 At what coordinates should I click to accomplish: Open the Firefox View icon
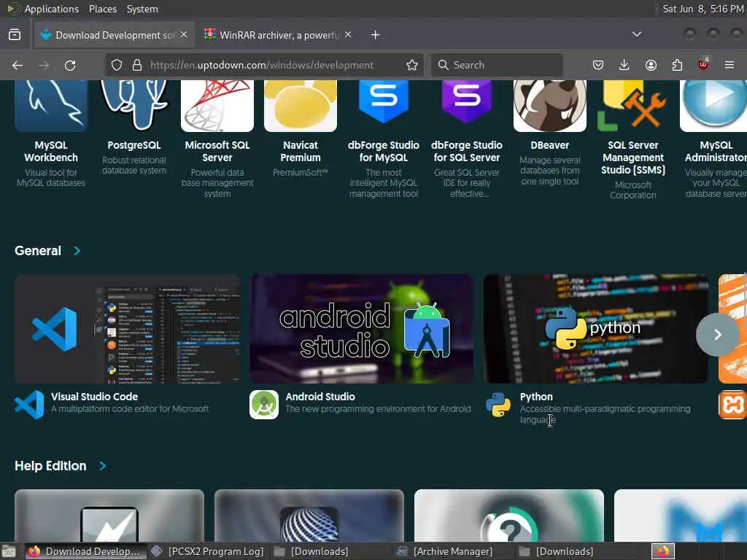15,35
